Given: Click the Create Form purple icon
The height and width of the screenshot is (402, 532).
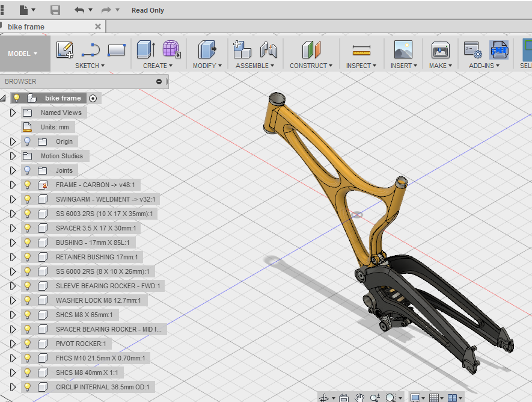Looking at the screenshot, I should 172,49.
